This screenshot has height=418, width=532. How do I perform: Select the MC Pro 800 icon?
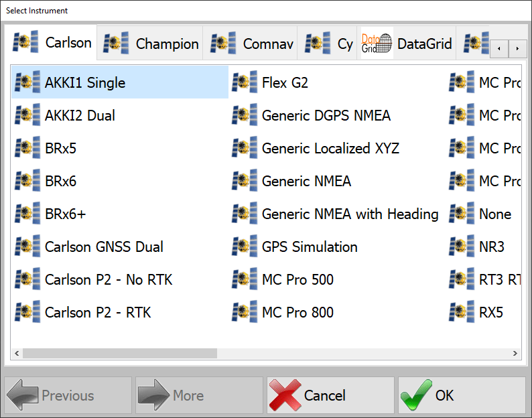(x=245, y=311)
